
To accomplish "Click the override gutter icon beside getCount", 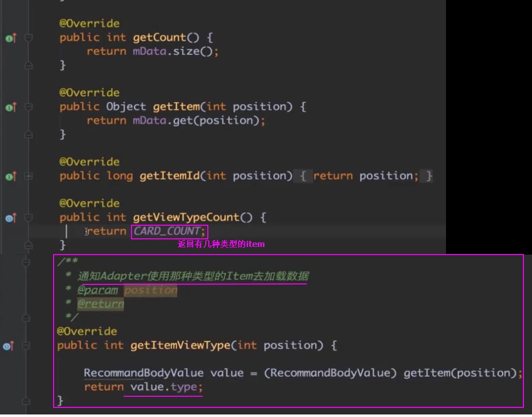I will click(x=11, y=38).
